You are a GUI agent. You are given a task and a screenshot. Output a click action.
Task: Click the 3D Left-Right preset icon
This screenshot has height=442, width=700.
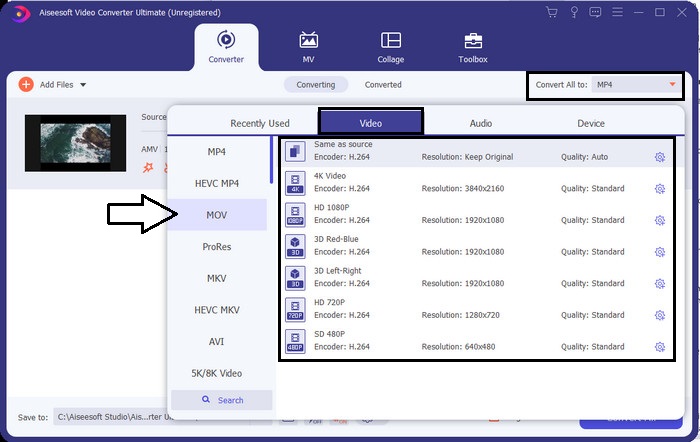295,278
